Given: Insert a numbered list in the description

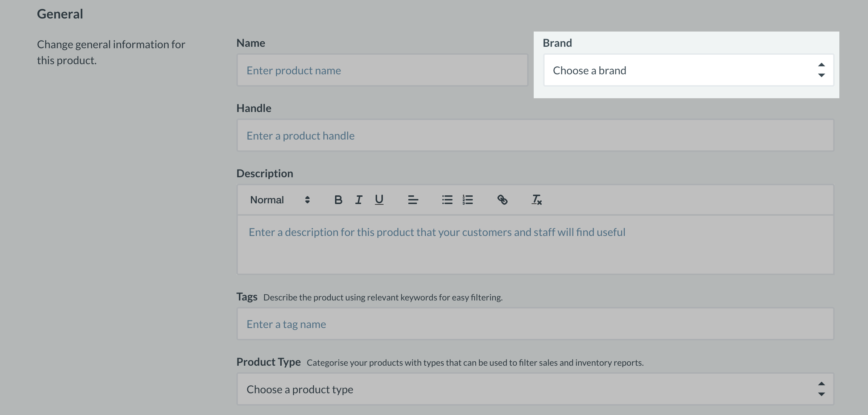Looking at the screenshot, I should point(468,200).
